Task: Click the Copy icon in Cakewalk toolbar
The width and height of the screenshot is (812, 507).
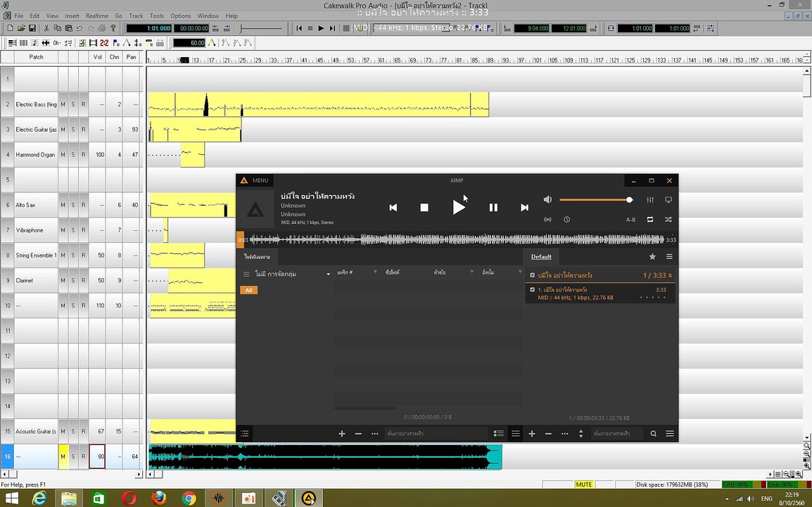Action: click(58, 28)
